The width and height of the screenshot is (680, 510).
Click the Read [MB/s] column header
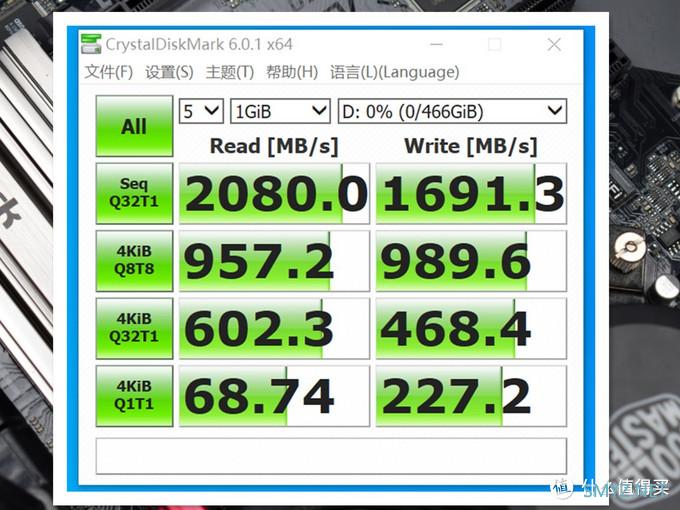pyautogui.click(x=274, y=146)
